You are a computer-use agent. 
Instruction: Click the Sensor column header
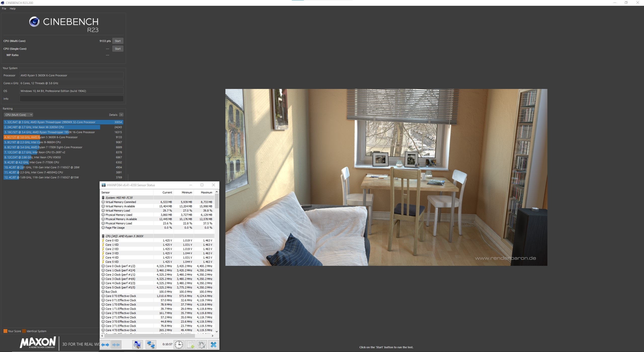pos(127,192)
